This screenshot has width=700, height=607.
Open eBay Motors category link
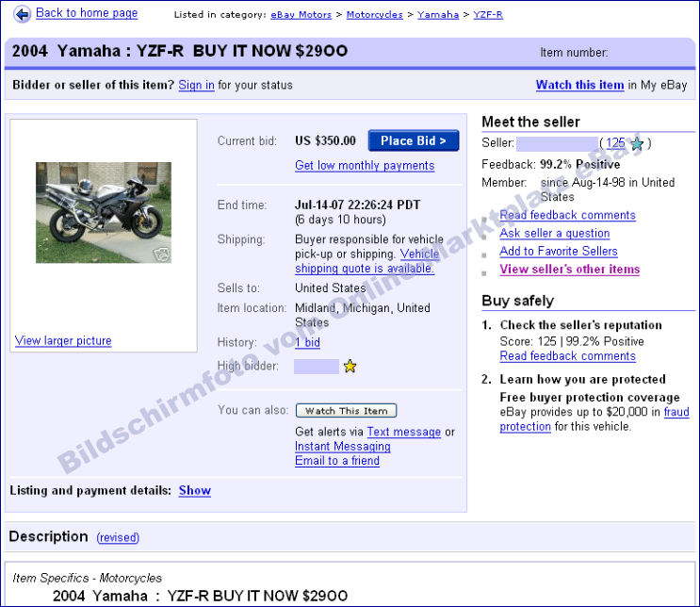point(301,15)
